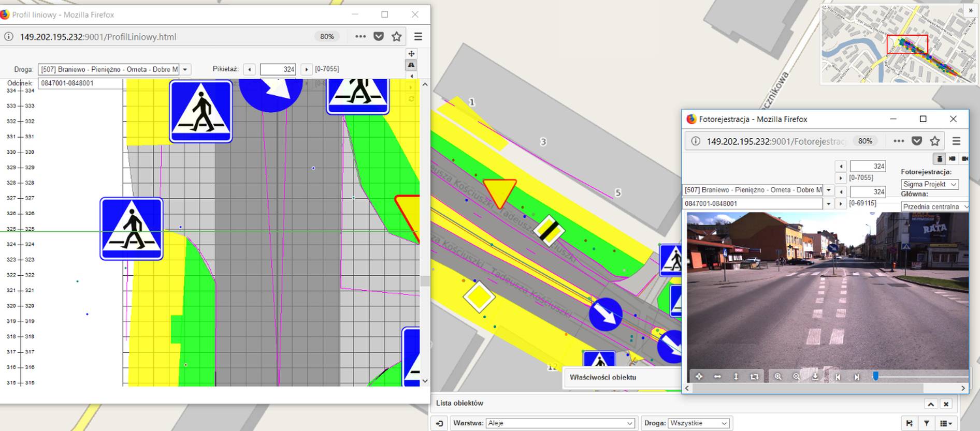This screenshot has width=980, height=431.
Task: Collapse the Lista obiektów panel
Action: point(931,404)
